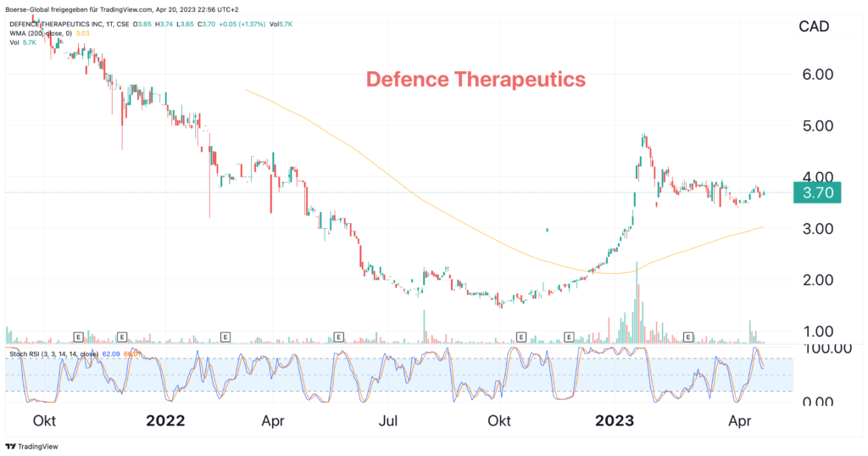Click the Okt time label before 2022

coord(44,421)
